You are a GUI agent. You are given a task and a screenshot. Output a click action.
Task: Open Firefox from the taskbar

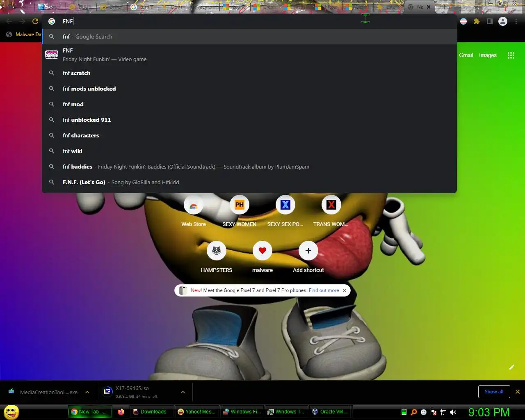point(121,412)
